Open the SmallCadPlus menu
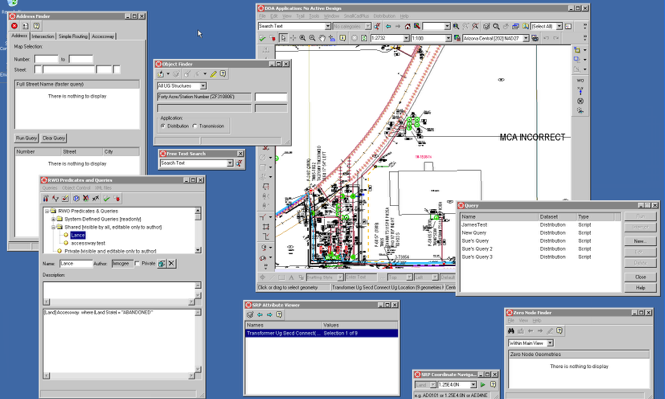The image size is (665, 399). [356, 16]
